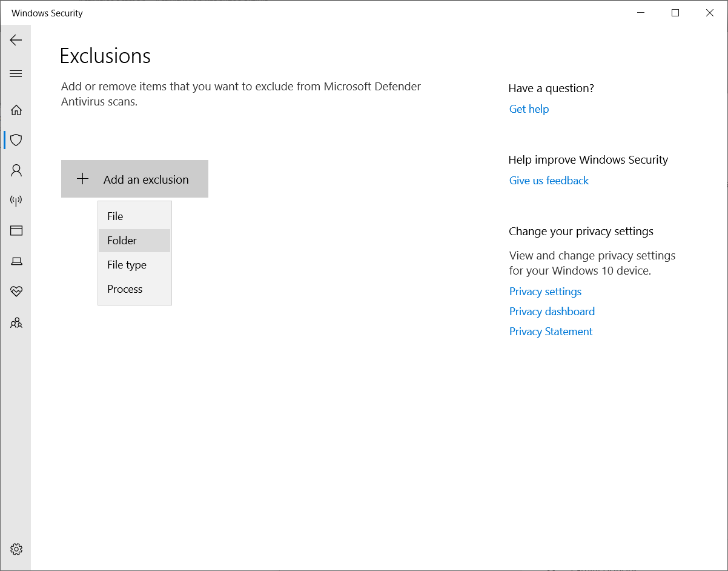Open Device performance & health heart icon
This screenshot has width=728, height=571.
pos(16,292)
